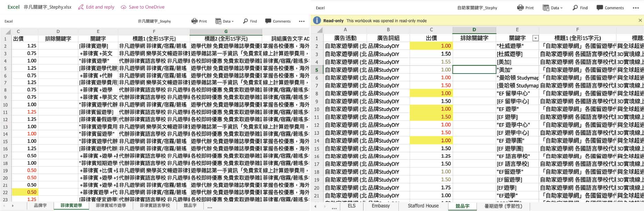Click the Read-only info icon

[x=317, y=21]
